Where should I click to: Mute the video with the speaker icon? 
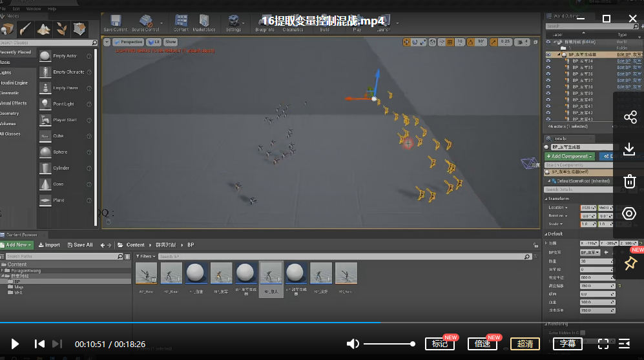pos(353,344)
